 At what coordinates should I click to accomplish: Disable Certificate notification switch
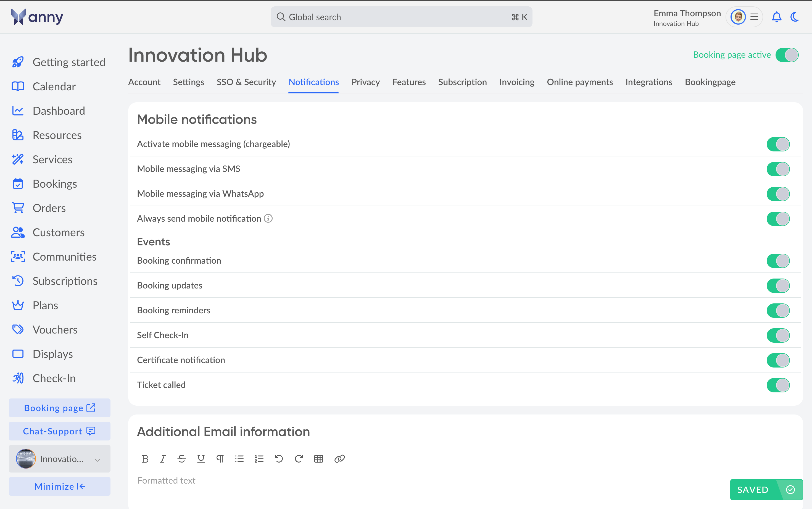pyautogui.click(x=778, y=361)
